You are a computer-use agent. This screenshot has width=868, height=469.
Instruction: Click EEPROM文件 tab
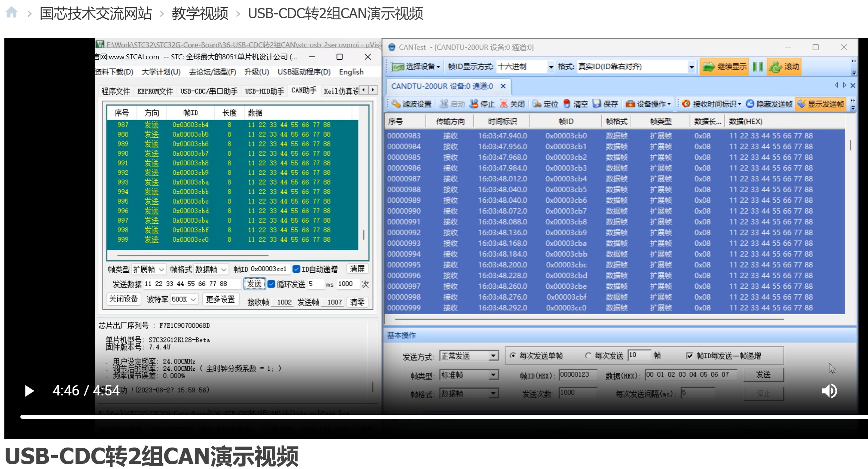pyautogui.click(x=155, y=91)
